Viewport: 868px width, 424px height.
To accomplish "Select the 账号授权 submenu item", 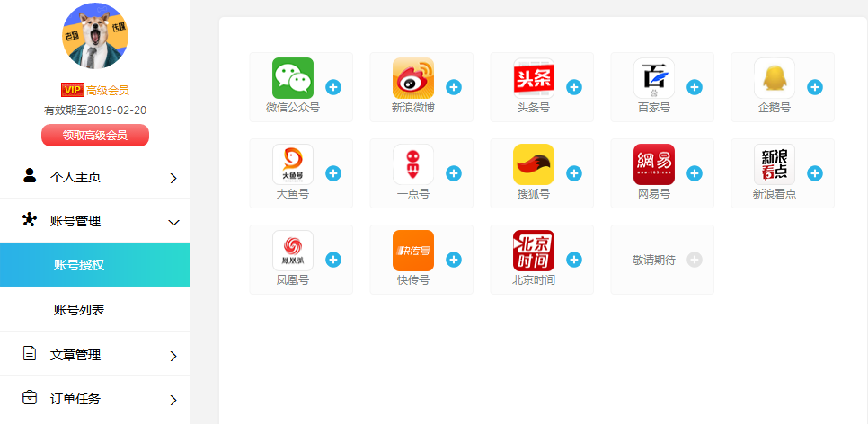I will click(94, 265).
